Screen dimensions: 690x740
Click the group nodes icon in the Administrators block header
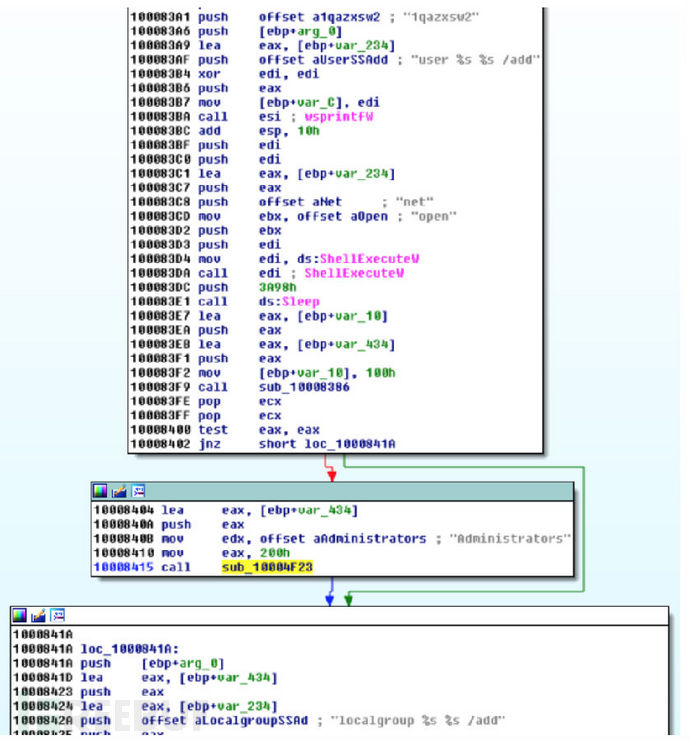pos(138,491)
